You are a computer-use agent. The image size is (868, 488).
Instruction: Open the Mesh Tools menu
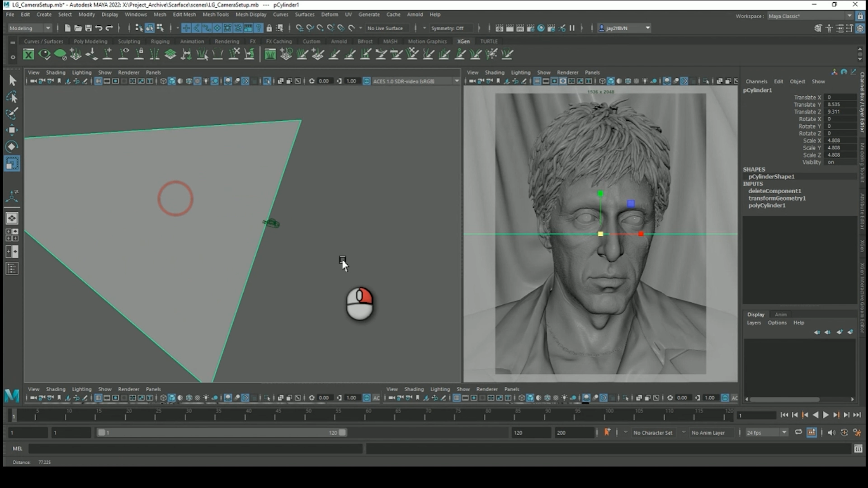[215, 14]
